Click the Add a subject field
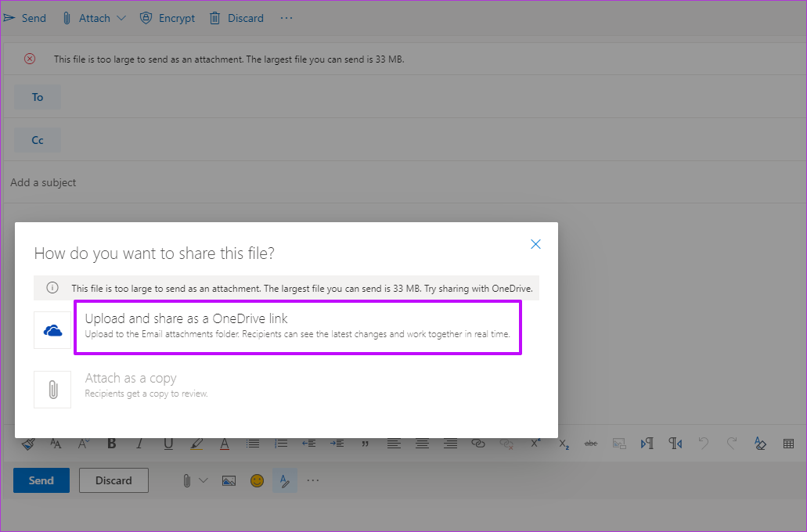The height and width of the screenshot is (532, 807). click(x=404, y=182)
